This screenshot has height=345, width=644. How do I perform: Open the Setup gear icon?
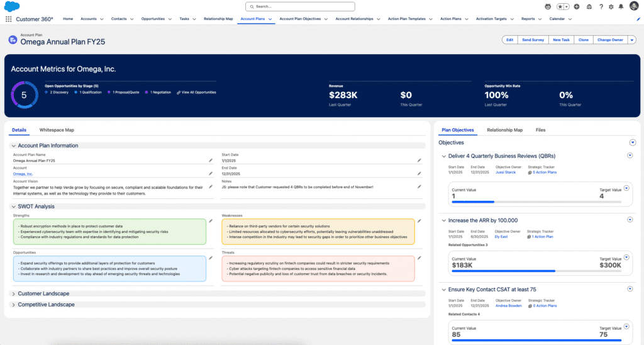611,6
